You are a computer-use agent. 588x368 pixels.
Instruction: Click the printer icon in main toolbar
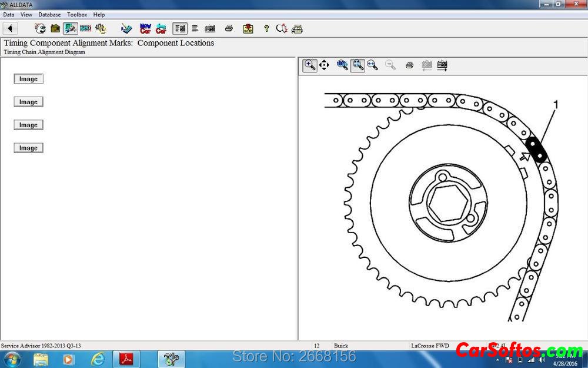coord(229,28)
